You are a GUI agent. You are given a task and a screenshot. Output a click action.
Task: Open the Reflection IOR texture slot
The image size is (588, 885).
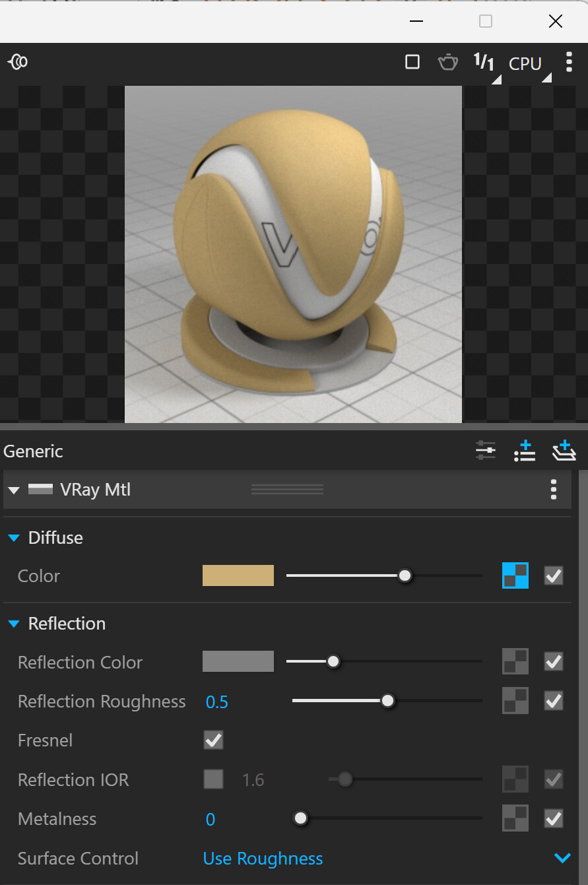point(515,779)
